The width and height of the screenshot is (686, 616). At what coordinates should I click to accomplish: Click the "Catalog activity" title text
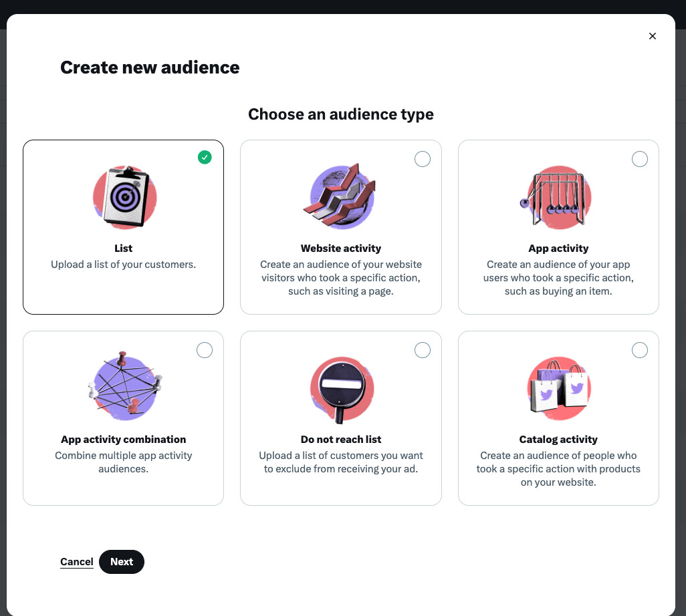coord(558,440)
